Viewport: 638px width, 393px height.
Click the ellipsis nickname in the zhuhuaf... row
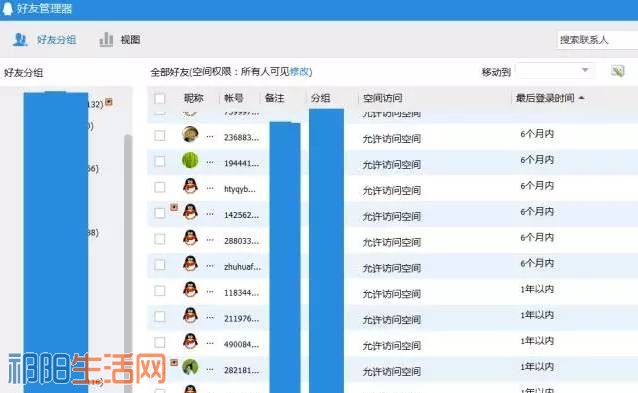click(x=210, y=266)
